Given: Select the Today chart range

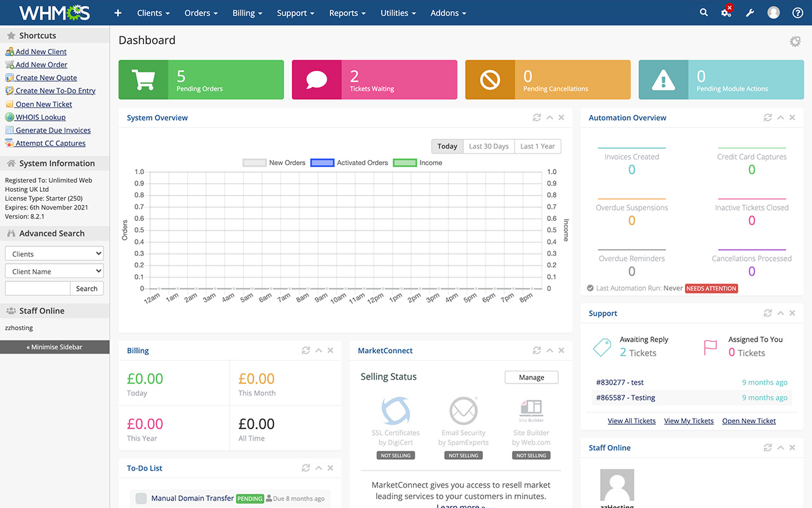Looking at the screenshot, I should tap(447, 146).
